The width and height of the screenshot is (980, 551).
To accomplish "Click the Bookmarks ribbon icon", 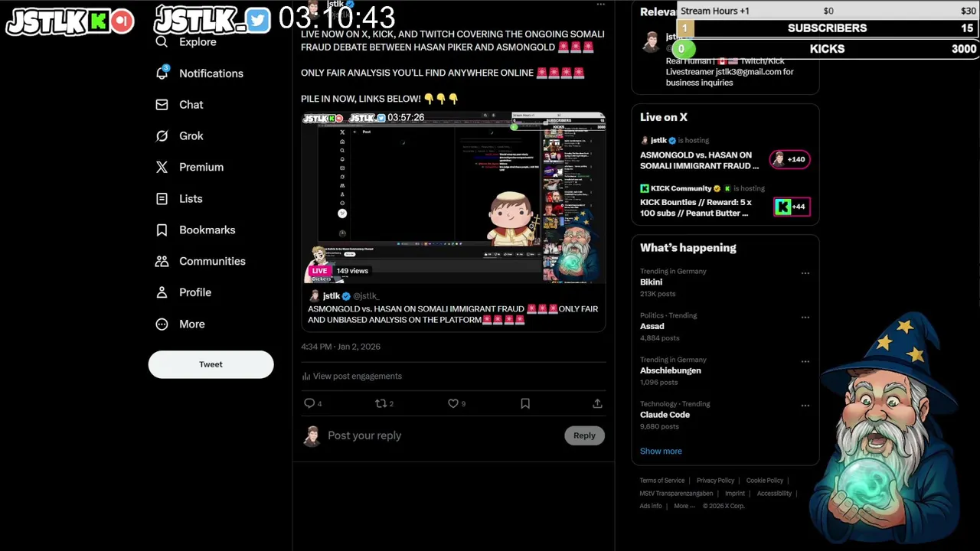I will pos(162,230).
